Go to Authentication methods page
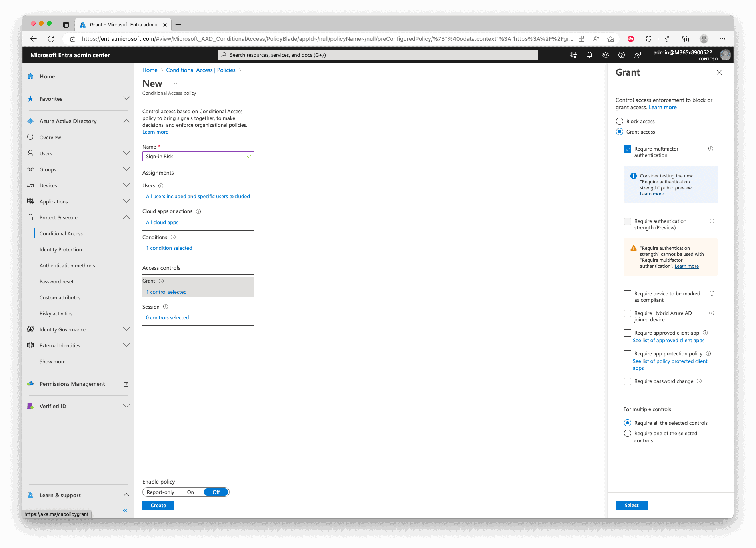 pyautogui.click(x=67, y=266)
